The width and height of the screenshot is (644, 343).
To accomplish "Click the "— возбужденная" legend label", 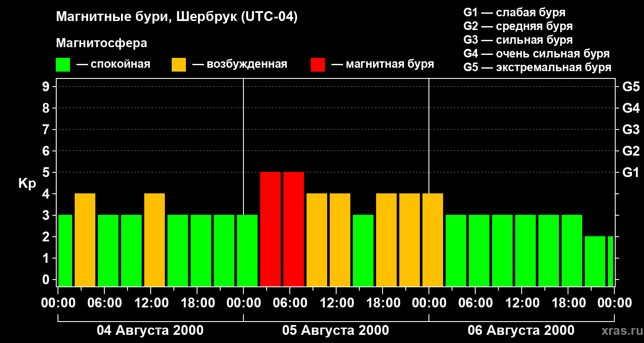I will (240, 64).
